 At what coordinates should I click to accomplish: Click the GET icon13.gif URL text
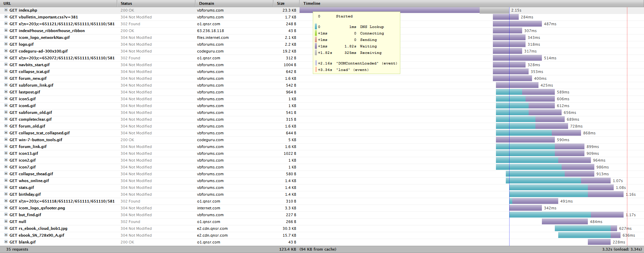click(24, 153)
